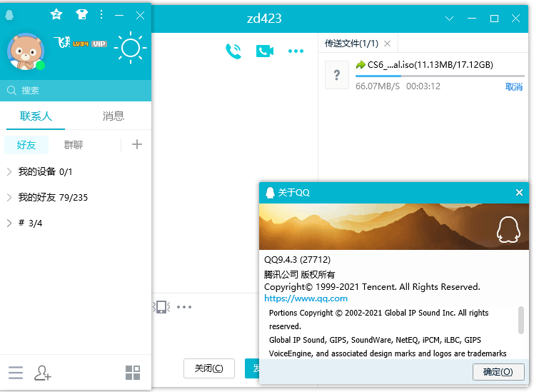534x392 pixels.
Task: Select the 群聊 sub-tab
Action: tap(74, 145)
